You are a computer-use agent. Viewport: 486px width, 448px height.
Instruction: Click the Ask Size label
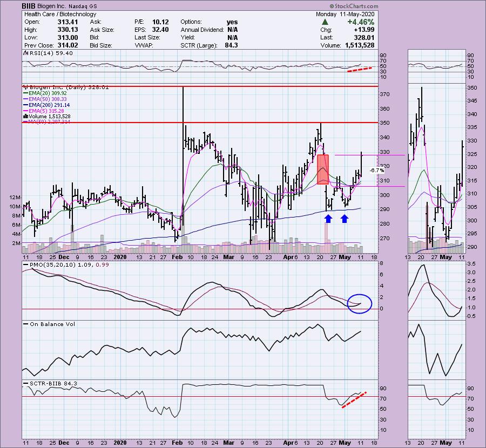point(102,30)
